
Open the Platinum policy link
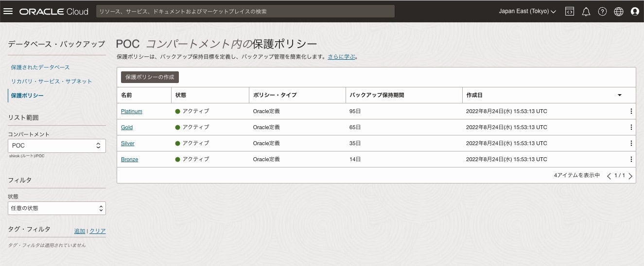click(x=132, y=111)
